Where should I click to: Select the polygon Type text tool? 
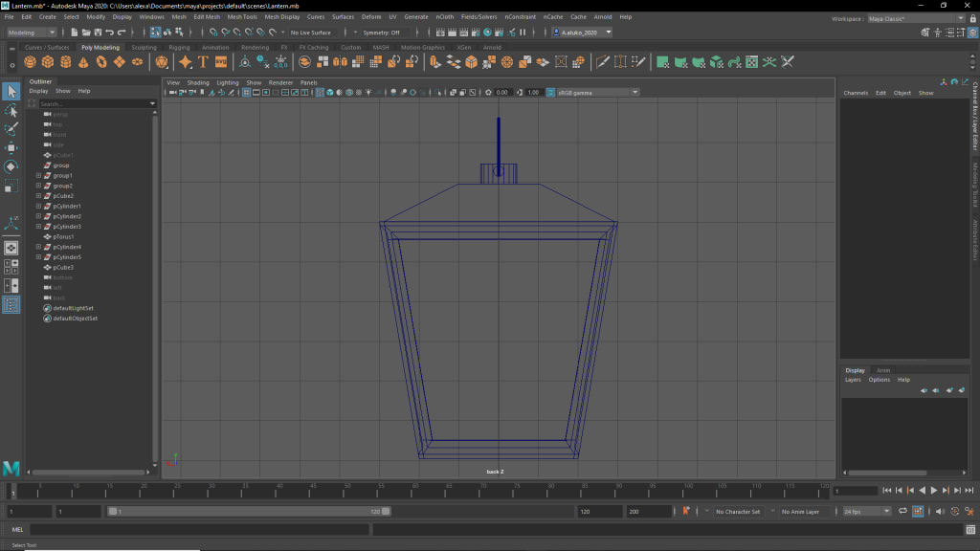click(203, 62)
